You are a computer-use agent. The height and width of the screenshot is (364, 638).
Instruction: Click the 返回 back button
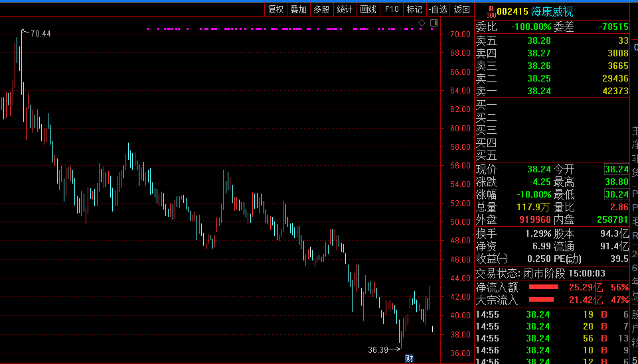(x=461, y=9)
